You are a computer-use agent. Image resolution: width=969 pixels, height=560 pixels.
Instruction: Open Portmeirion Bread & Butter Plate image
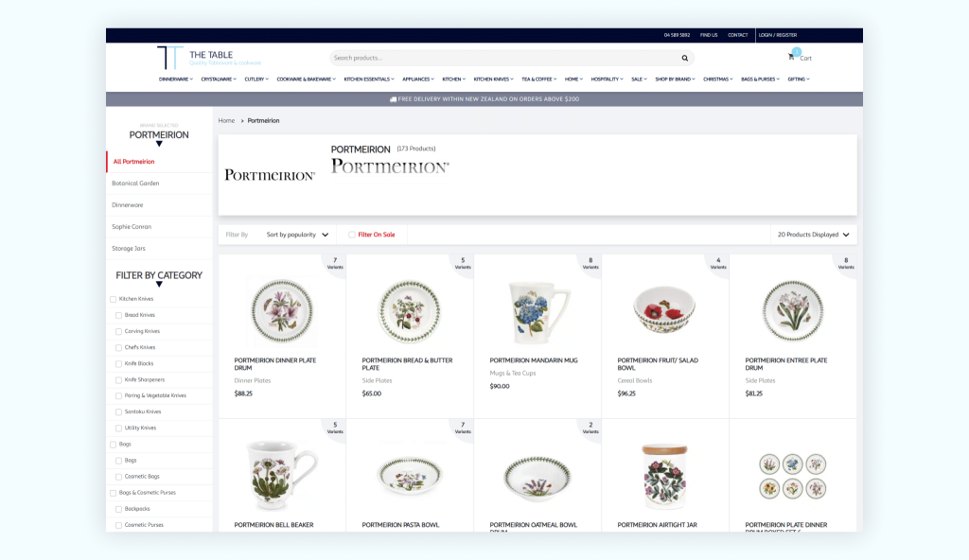tap(410, 311)
